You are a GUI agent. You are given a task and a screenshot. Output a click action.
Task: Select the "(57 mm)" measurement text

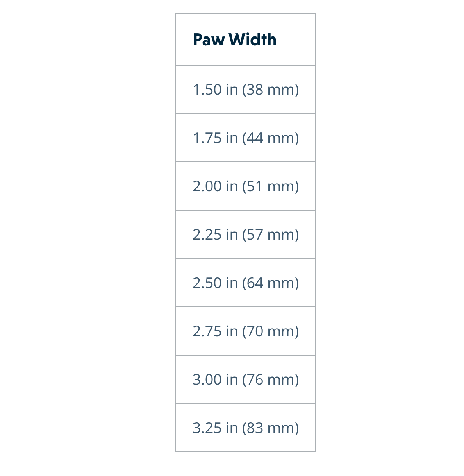click(x=271, y=235)
